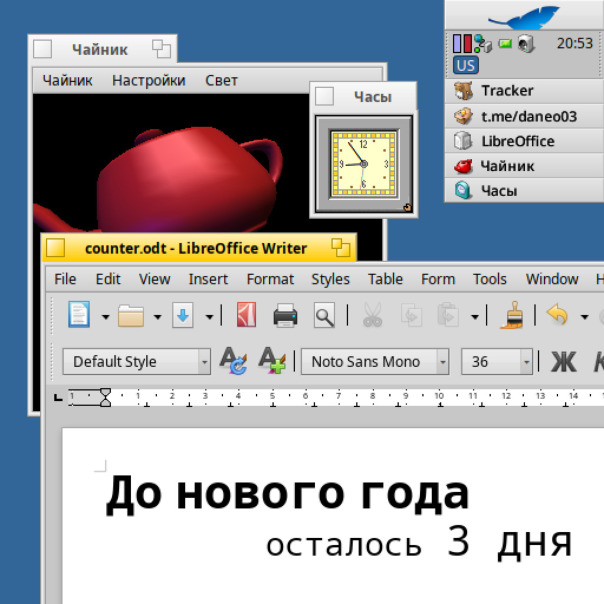Toggle Bold with the Ж button
Viewport: 604px width, 604px height.
[564, 362]
